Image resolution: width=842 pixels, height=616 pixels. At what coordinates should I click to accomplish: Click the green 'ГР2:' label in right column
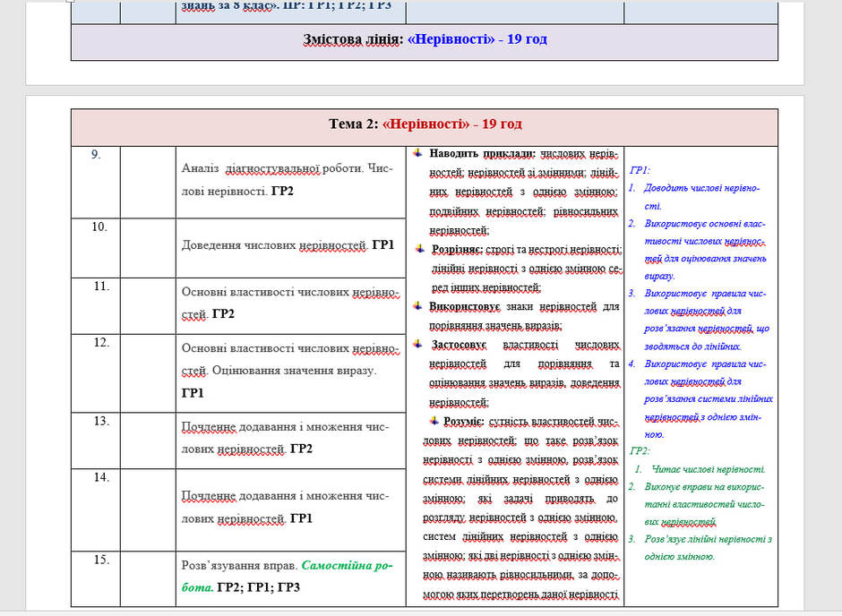pyautogui.click(x=640, y=451)
